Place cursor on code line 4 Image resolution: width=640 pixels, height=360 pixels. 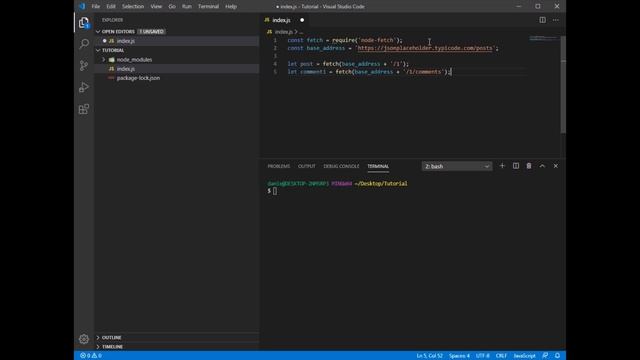pos(348,64)
